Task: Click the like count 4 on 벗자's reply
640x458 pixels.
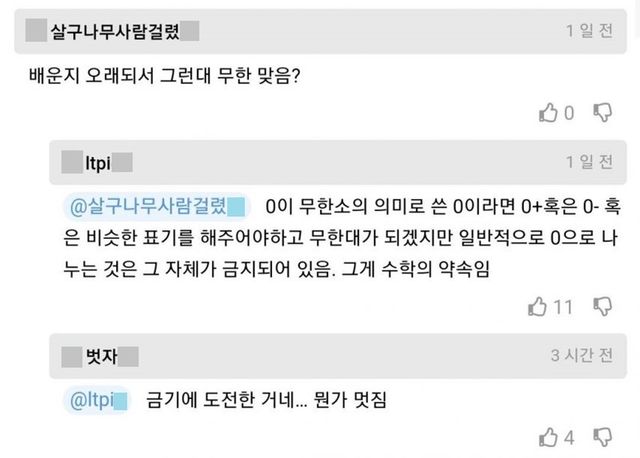Action: tap(569, 437)
